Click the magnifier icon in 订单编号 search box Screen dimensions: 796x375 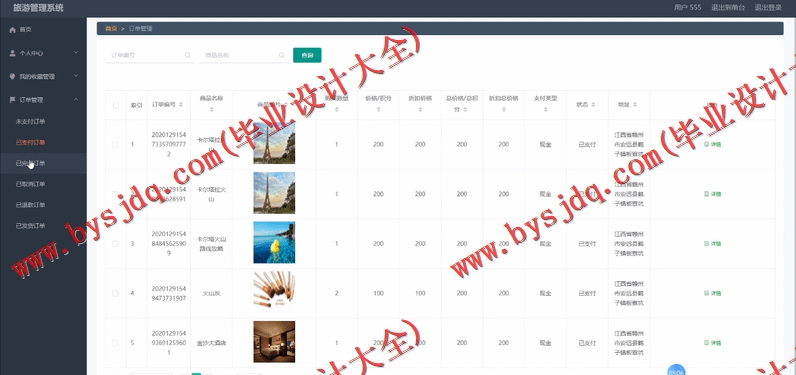point(187,55)
